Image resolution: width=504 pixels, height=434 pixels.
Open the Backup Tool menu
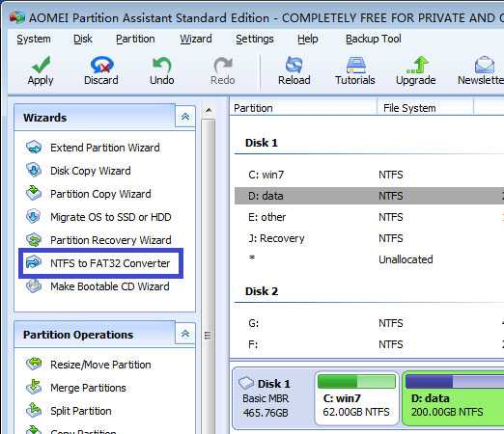tap(373, 39)
